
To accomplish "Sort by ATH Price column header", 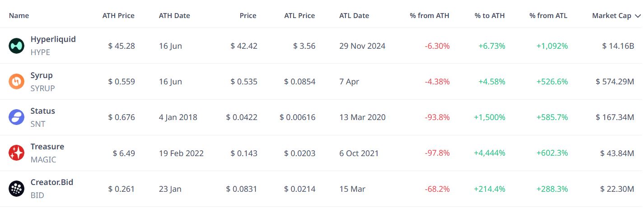I will [x=118, y=16].
